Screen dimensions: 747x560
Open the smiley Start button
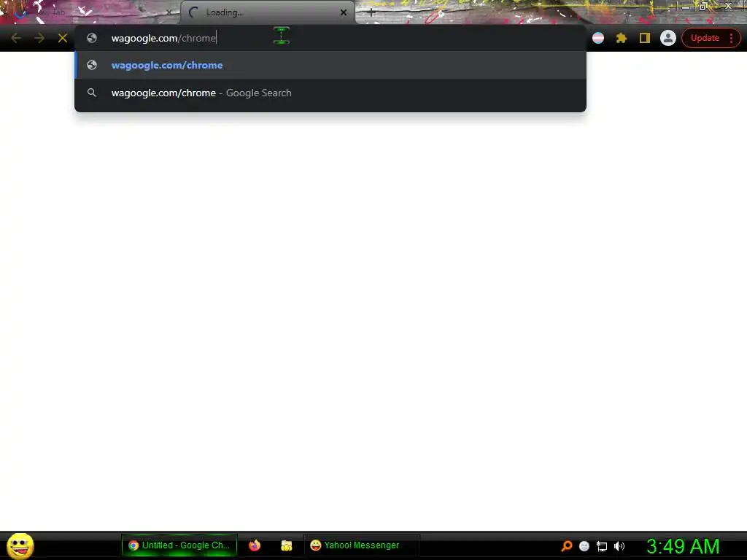[20, 545]
